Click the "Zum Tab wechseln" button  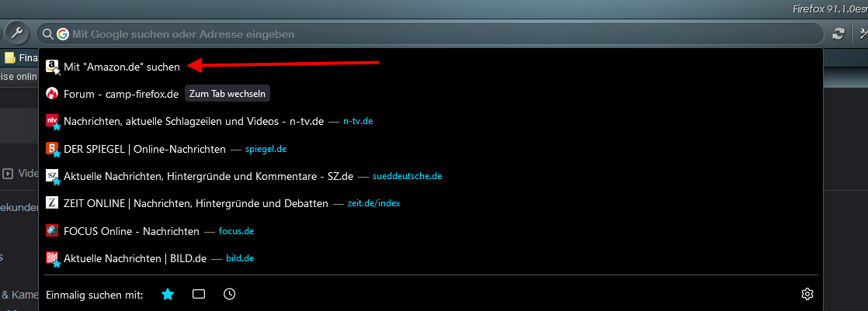(x=227, y=94)
